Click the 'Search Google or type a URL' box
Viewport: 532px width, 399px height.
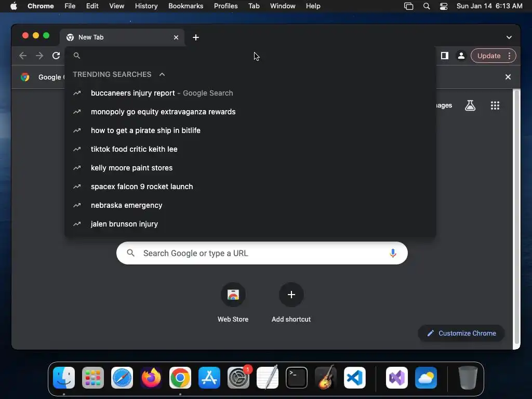[262, 253]
